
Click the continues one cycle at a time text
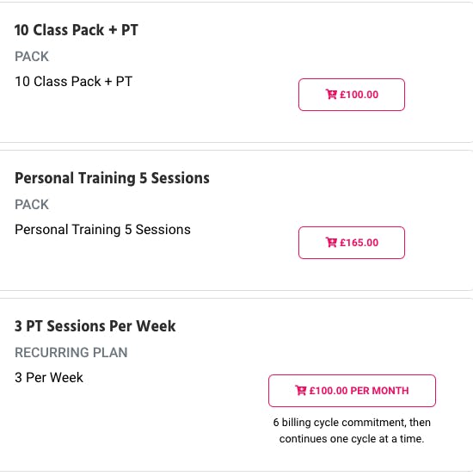tap(352, 439)
